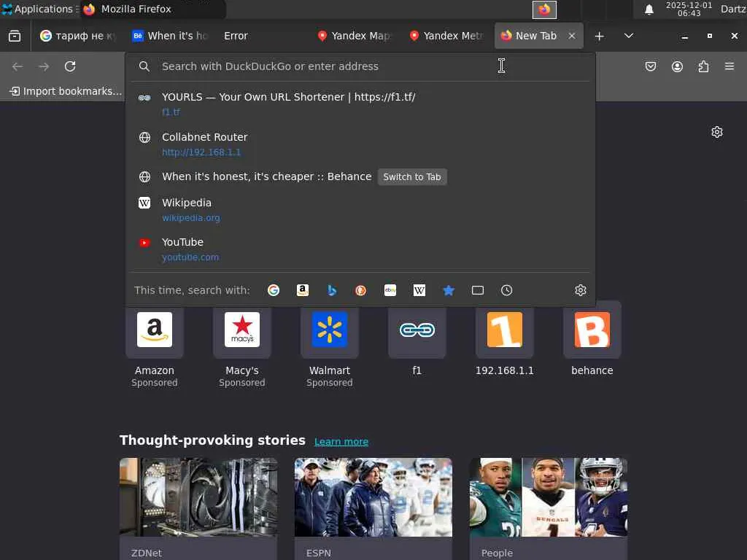This screenshot has width=747, height=560.
Task: Search bookmarks using the star icon
Action: point(449,290)
